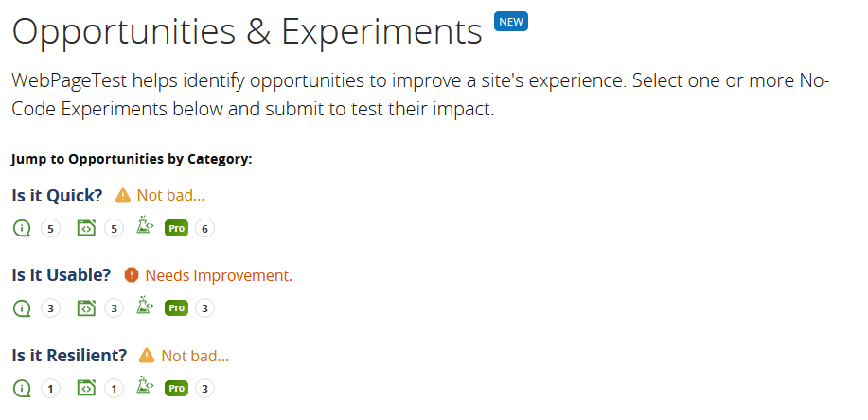The height and width of the screenshot is (420, 868).
Task: Click the info bubble icon under Is it Resilient
Action: (x=22, y=388)
